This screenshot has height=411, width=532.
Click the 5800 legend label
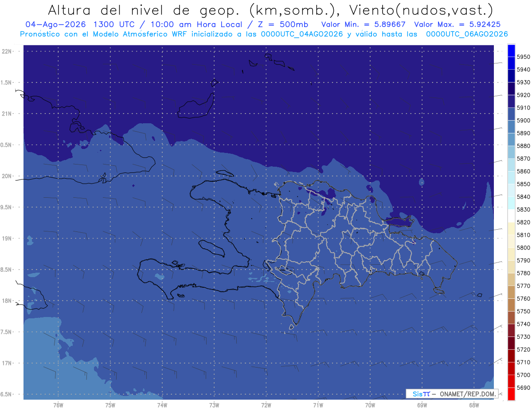(523, 247)
